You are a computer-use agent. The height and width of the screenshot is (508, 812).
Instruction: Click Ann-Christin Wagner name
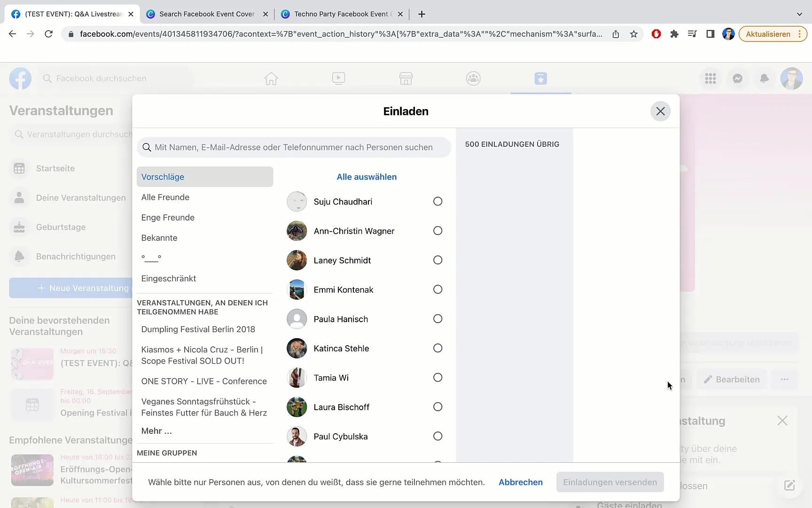click(x=354, y=231)
